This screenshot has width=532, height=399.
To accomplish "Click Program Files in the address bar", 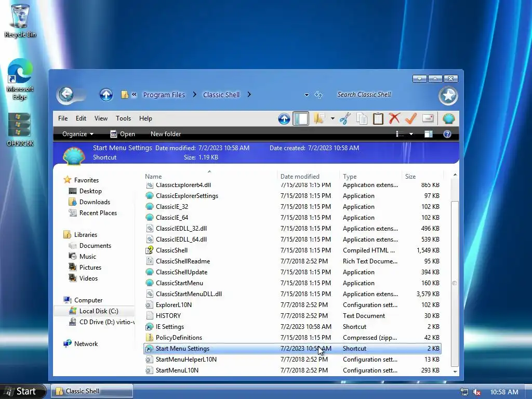I will coord(164,95).
